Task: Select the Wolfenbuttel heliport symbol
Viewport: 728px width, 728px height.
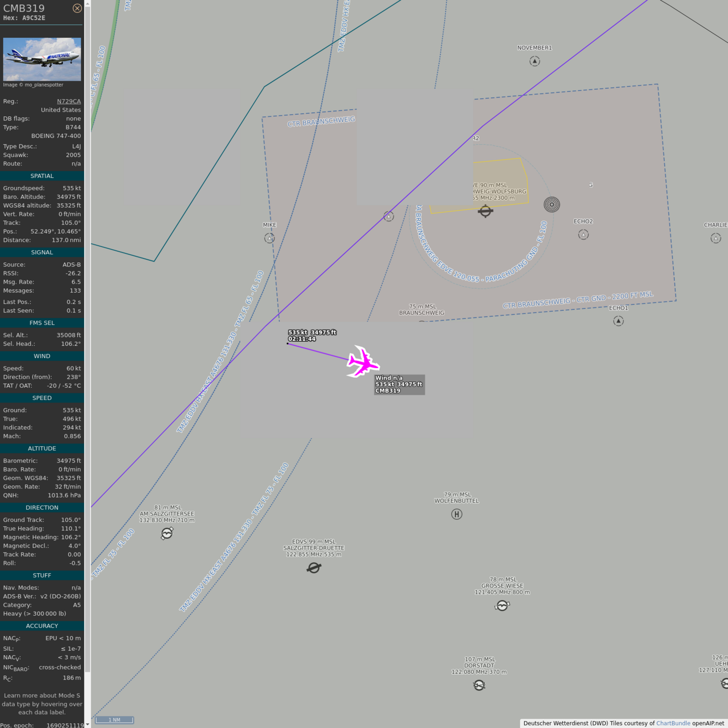Action: pos(457,514)
